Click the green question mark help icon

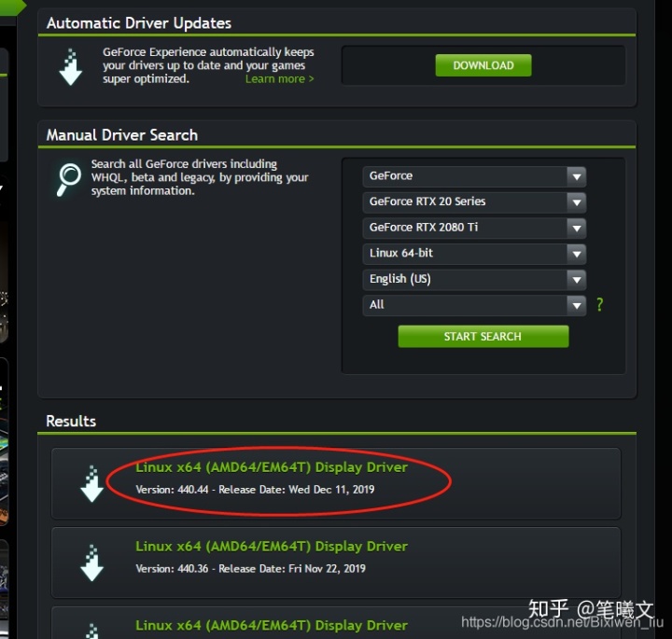(599, 305)
